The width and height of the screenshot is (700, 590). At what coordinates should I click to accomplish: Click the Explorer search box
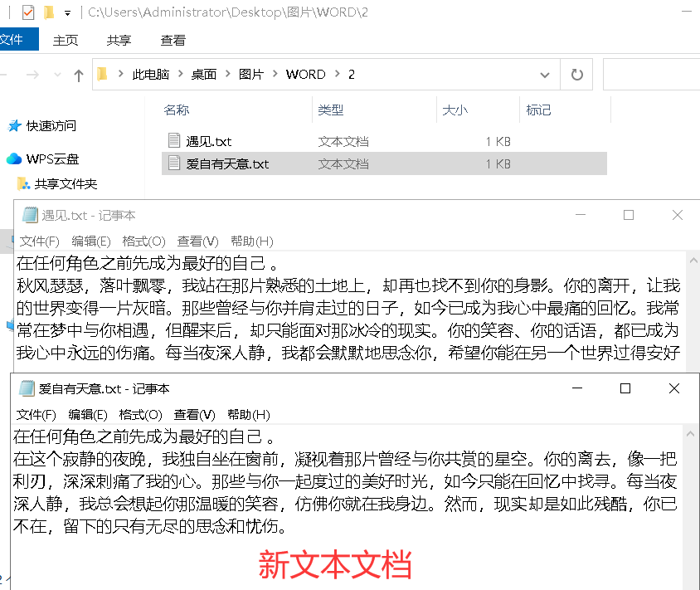click(x=651, y=75)
